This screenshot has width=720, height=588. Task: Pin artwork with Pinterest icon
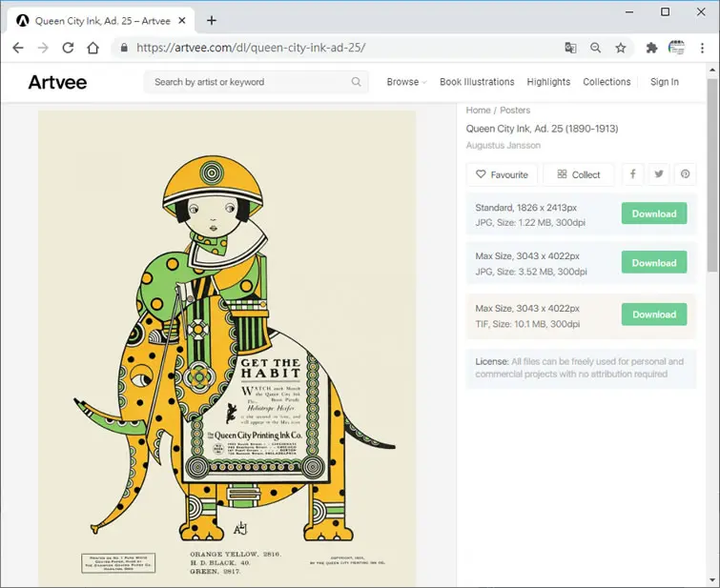[x=685, y=174]
